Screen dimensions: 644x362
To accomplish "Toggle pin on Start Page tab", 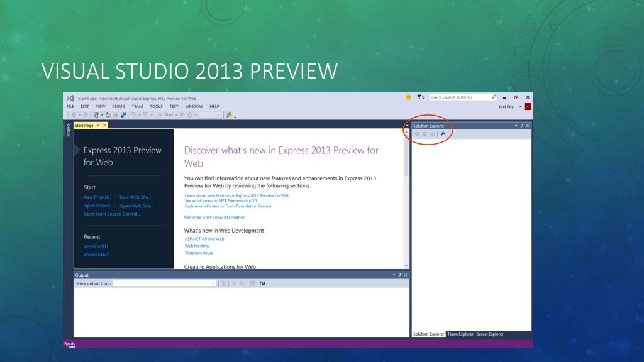I will pyautogui.click(x=99, y=125).
